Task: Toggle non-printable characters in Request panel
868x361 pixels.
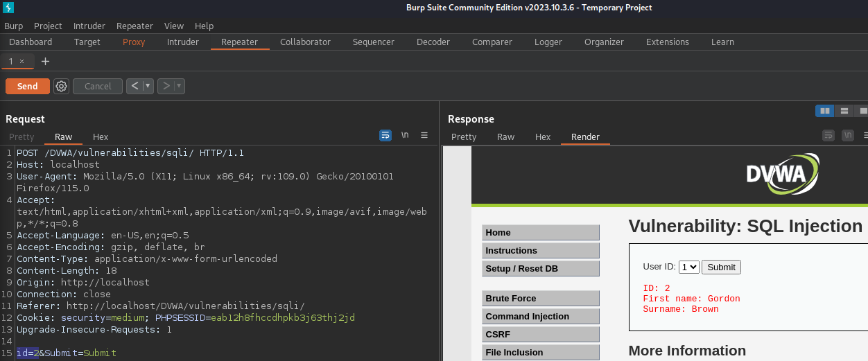Action: pyautogui.click(x=405, y=135)
